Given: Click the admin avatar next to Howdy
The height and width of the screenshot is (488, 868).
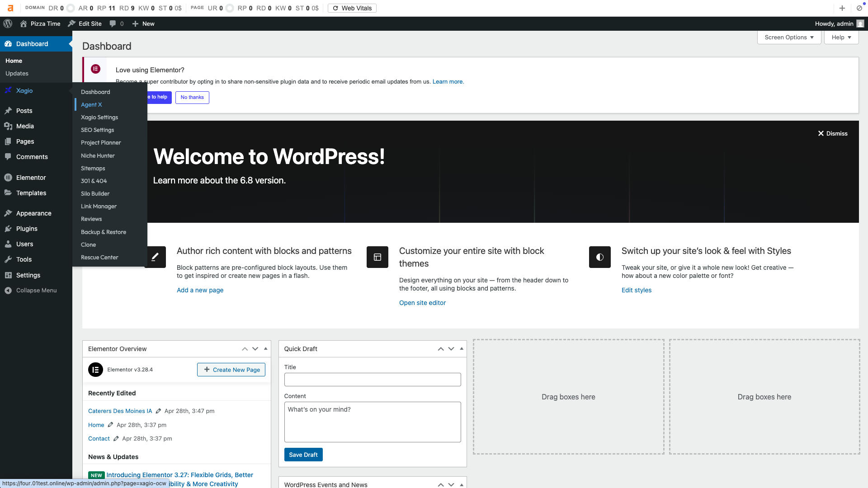Looking at the screenshot, I should click(x=860, y=23).
